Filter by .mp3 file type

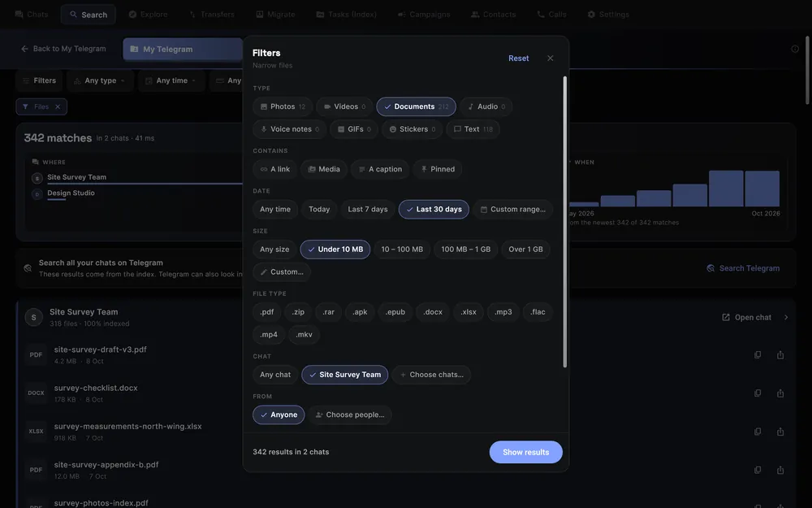503,312
